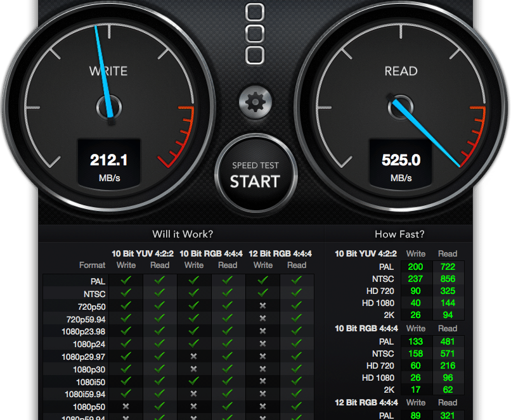Click the 720p50 format row label
Screen dimensions: 511x420
91,307
